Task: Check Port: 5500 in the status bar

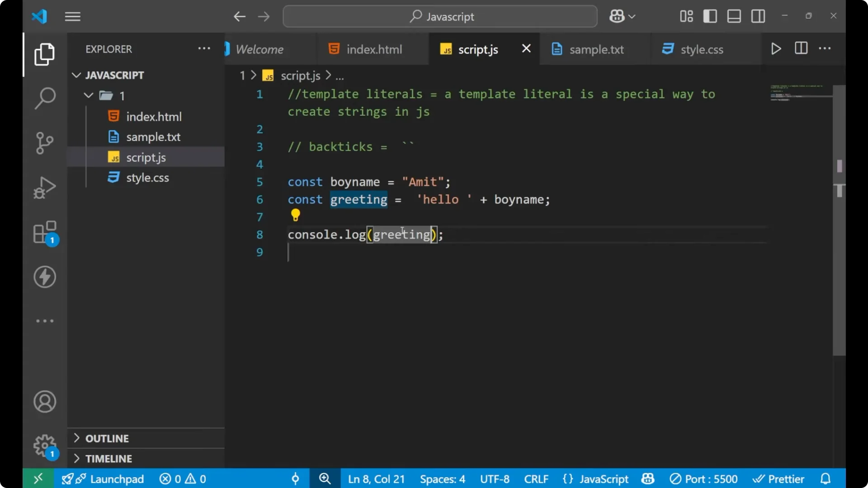Action: (703, 479)
